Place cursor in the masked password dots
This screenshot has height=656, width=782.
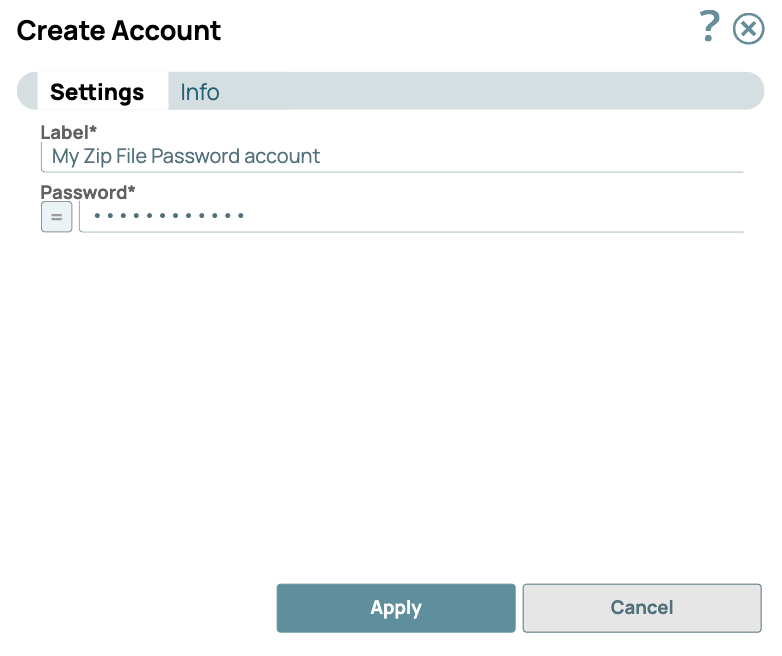pos(168,216)
